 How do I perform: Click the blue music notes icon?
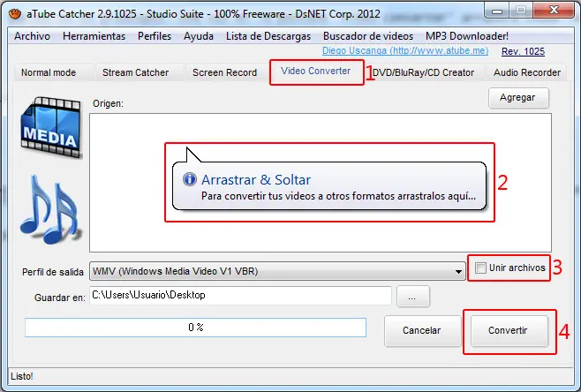point(51,210)
